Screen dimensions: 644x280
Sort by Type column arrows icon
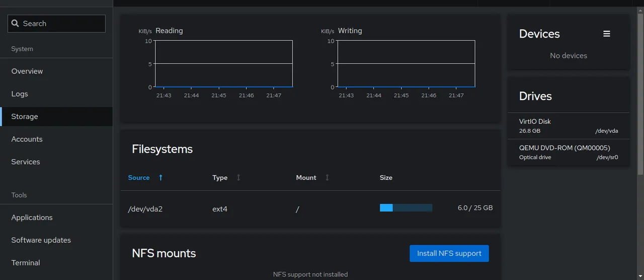pyautogui.click(x=238, y=178)
